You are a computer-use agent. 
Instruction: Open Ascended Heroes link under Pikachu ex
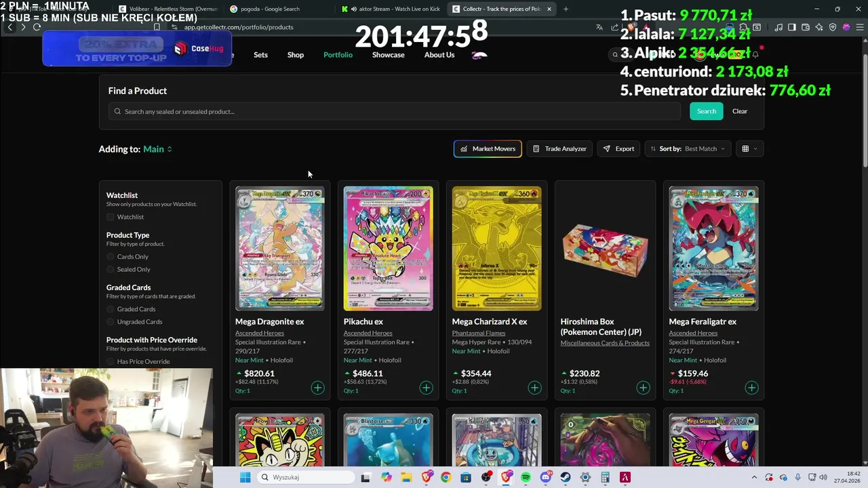pyautogui.click(x=368, y=333)
